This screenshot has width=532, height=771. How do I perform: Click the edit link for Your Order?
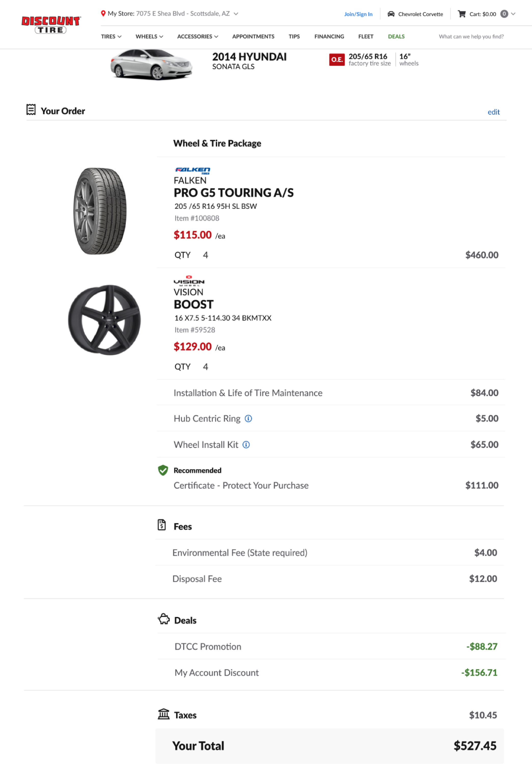point(493,112)
